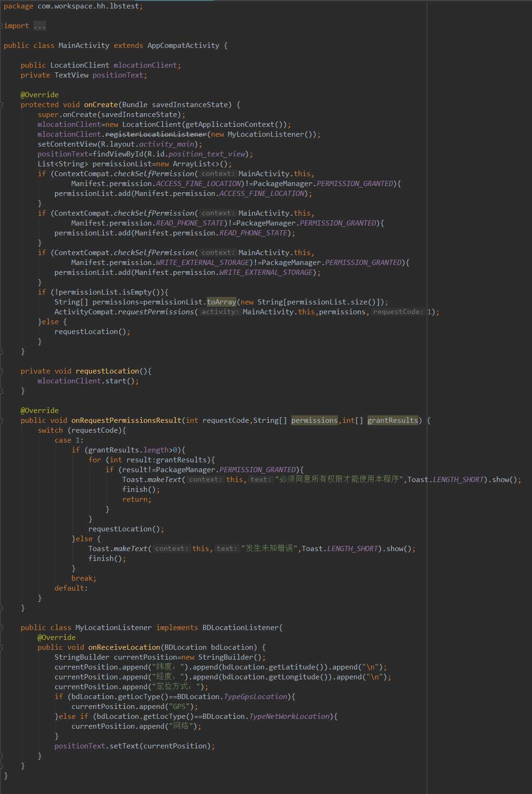Click mlocationClient in the public field declaration
This screenshot has height=794, width=532.
point(145,65)
